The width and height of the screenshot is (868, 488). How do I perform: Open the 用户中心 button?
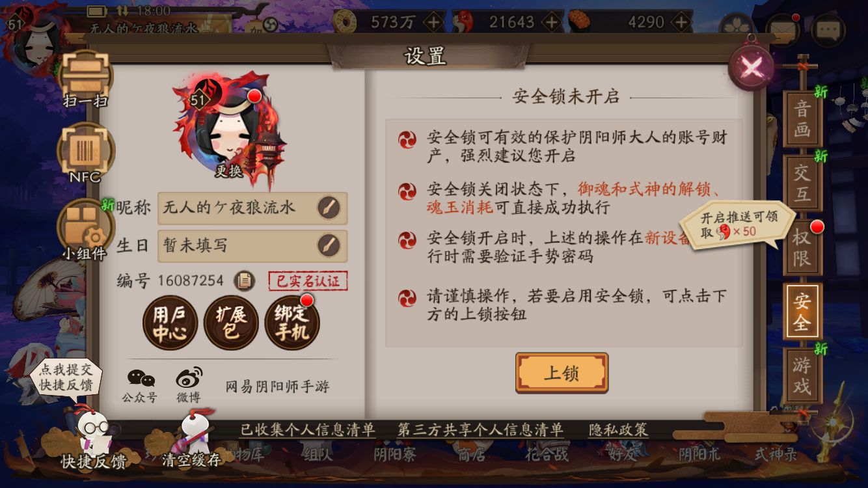(x=170, y=323)
